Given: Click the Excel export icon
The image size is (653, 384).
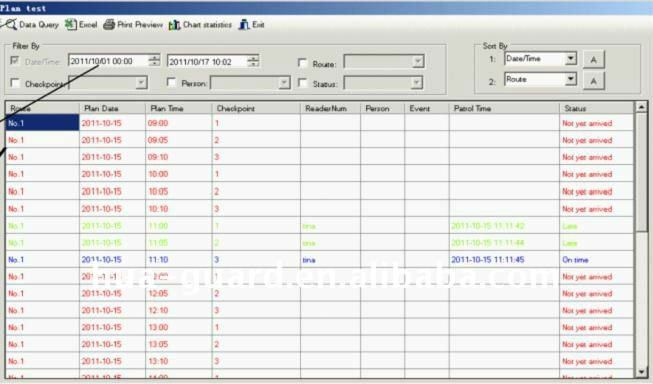Looking at the screenshot, I should coord(70,25).
